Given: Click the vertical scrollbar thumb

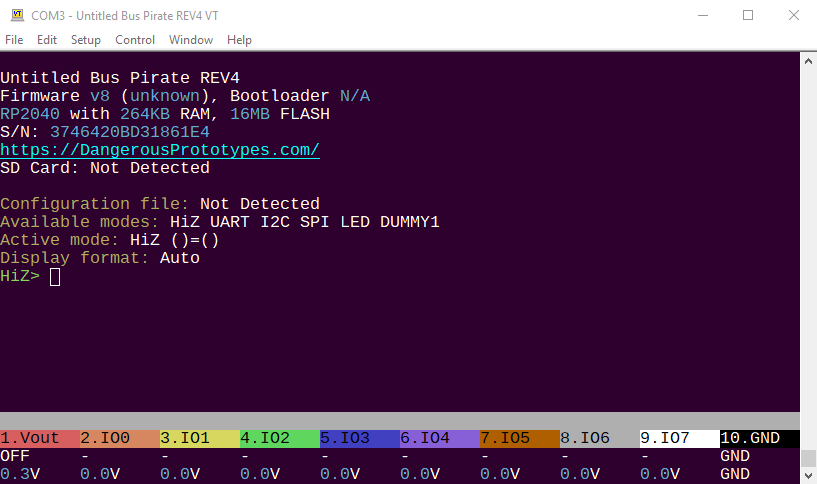Looking at the screenshot, I should [808, 458].
